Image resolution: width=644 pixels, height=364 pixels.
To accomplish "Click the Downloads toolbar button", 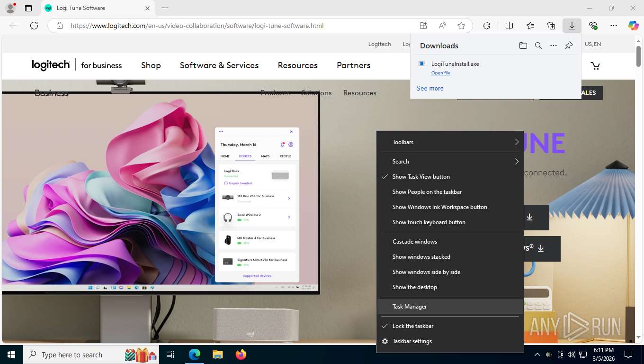I will click(572, 26).
